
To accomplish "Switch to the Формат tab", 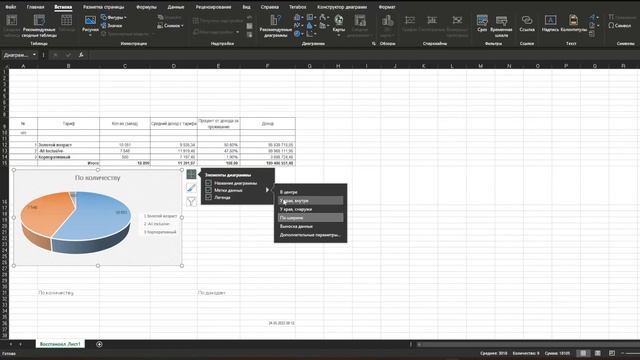I will point(387,7).
